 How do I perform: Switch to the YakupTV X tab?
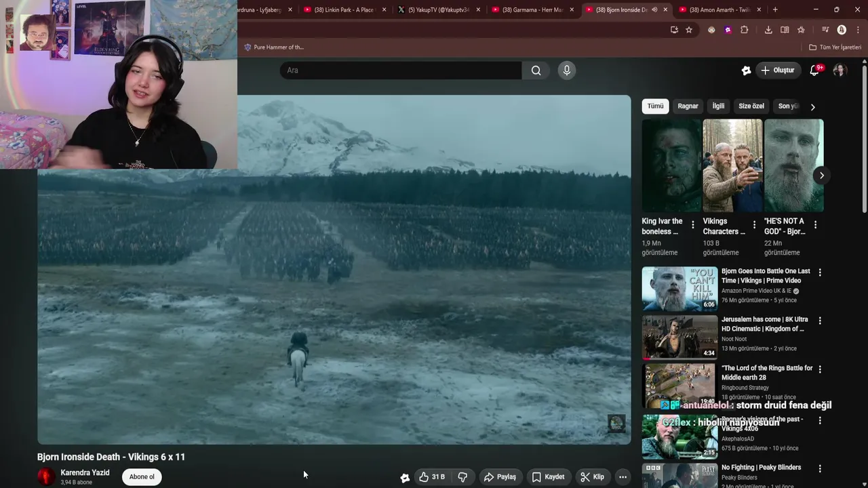(x=438, y=9)
